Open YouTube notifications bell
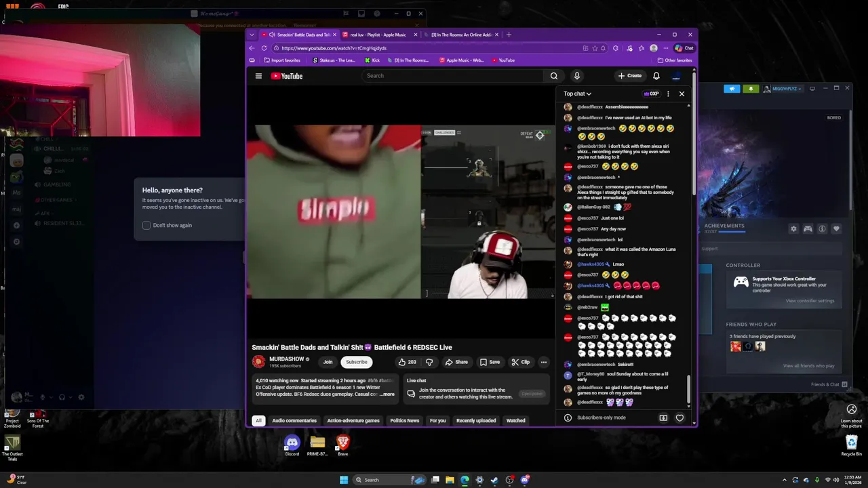The width and height of the screenshot is (868, 488). [x=656, y=76]
